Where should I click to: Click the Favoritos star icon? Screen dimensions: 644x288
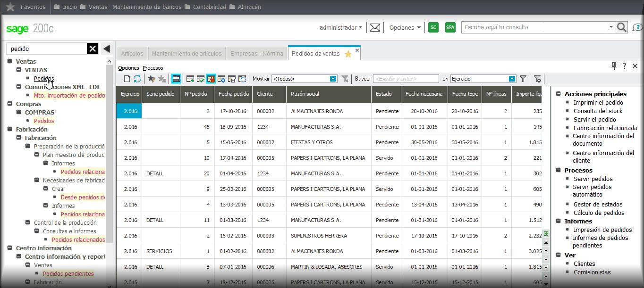click(x=10, y=7)
